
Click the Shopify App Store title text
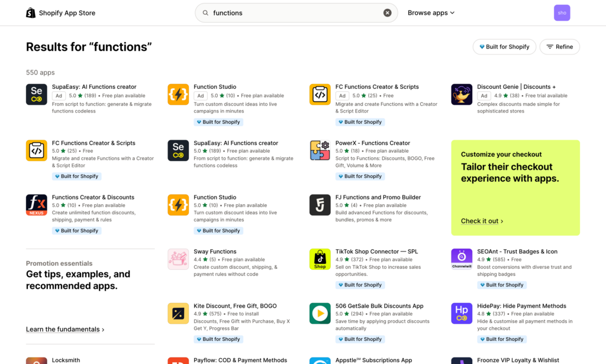[67, 13]
